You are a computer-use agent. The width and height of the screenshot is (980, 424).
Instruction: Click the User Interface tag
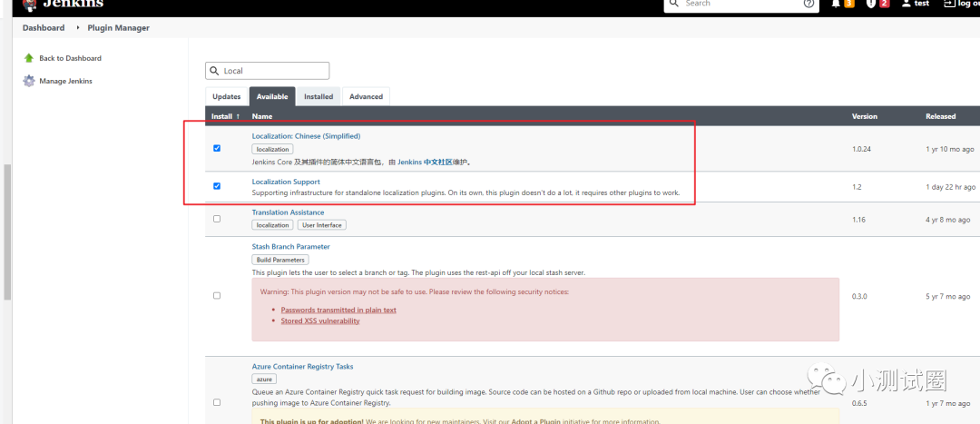322,224
